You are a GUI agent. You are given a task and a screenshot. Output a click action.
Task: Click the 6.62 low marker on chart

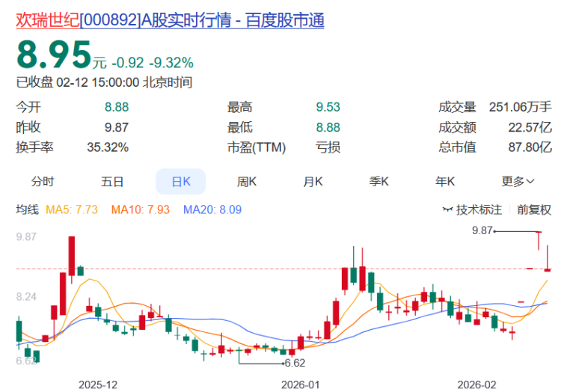[295, 363]
